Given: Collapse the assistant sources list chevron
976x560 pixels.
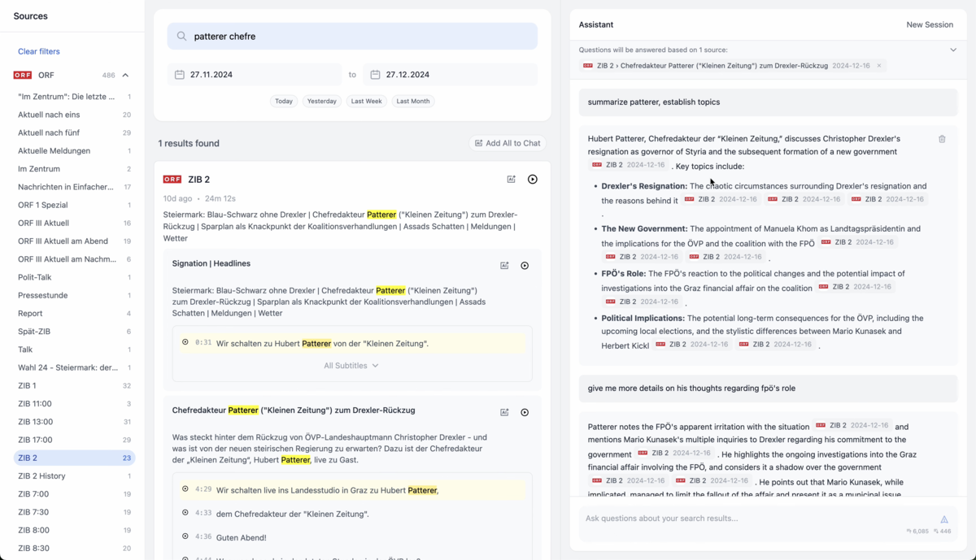Looking at the screenshot, I should click(x=953, y=50).
